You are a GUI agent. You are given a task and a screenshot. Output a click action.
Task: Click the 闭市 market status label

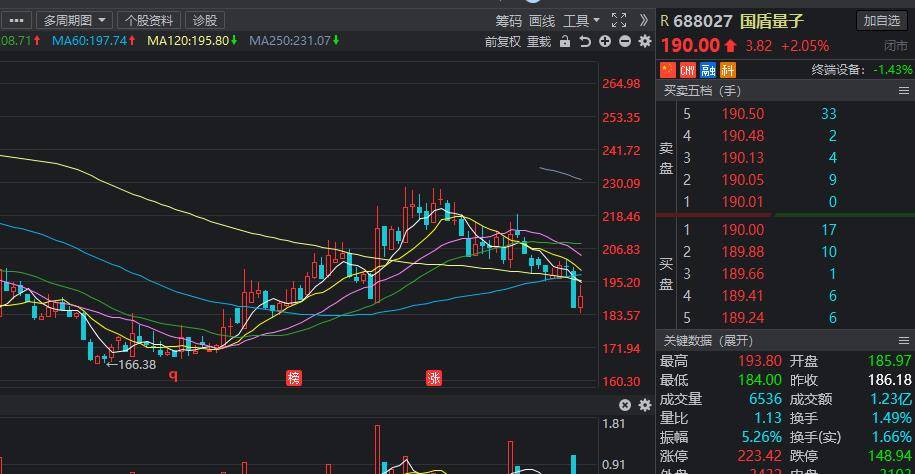(x=896, y=46)
